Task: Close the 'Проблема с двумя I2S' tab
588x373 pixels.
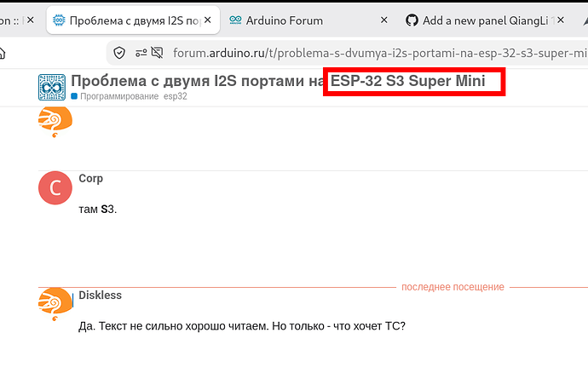Action: (208, 20)
